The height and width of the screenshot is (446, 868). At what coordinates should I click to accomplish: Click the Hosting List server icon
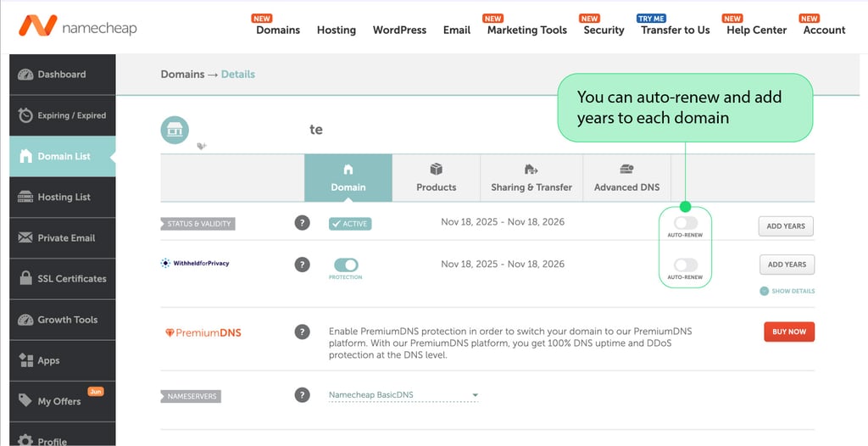pyautogui.click(x=25, y=197)
